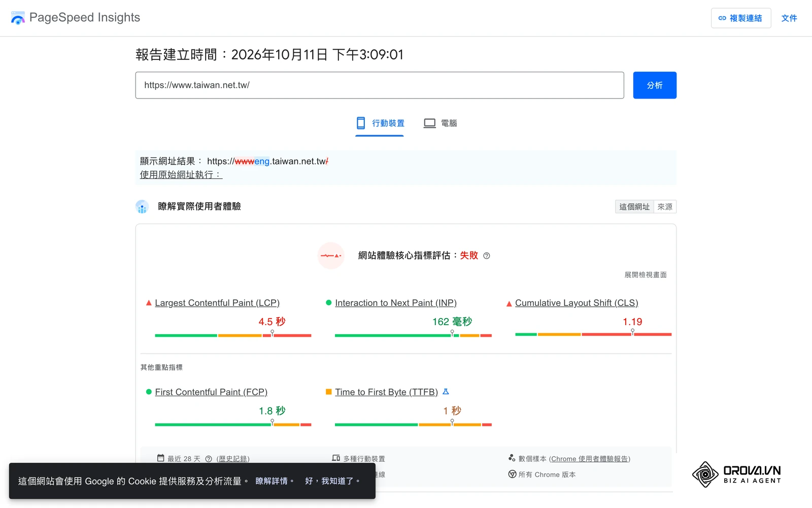Image resolution: width=812 pixels, height=508 pixels.
Task: Click the CLS distribution bar
Action: [x=593, y=334]
